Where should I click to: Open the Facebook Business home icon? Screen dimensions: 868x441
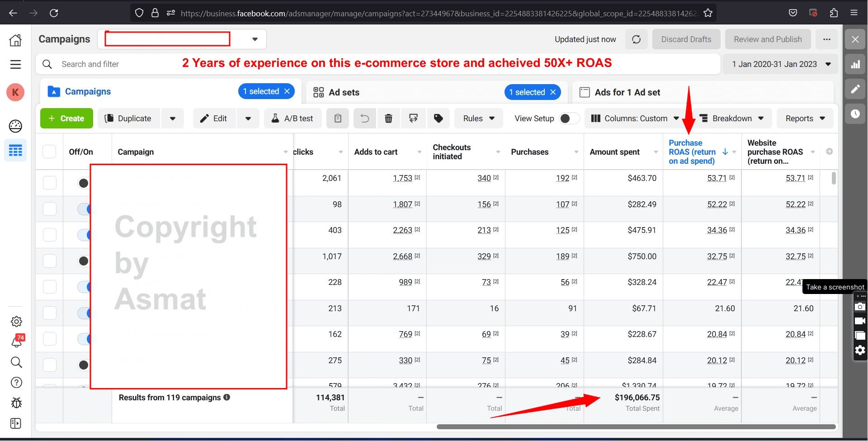click(x=15, y=40)
